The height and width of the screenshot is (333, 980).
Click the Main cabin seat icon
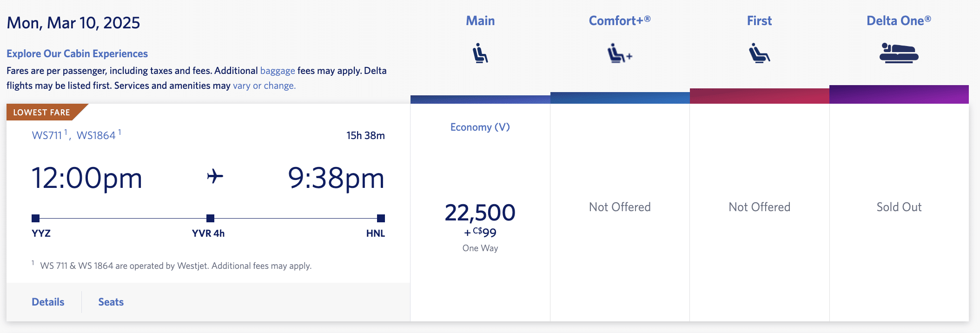[480, 53]
